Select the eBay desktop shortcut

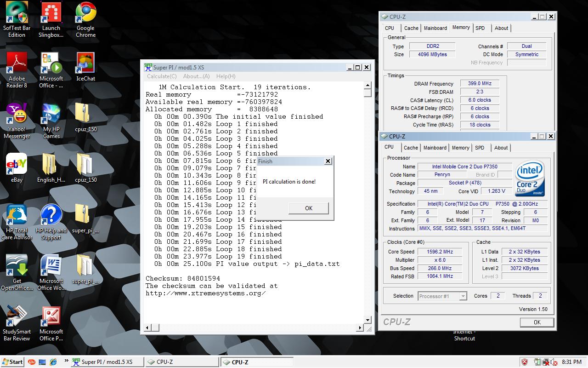pos(17,168)
